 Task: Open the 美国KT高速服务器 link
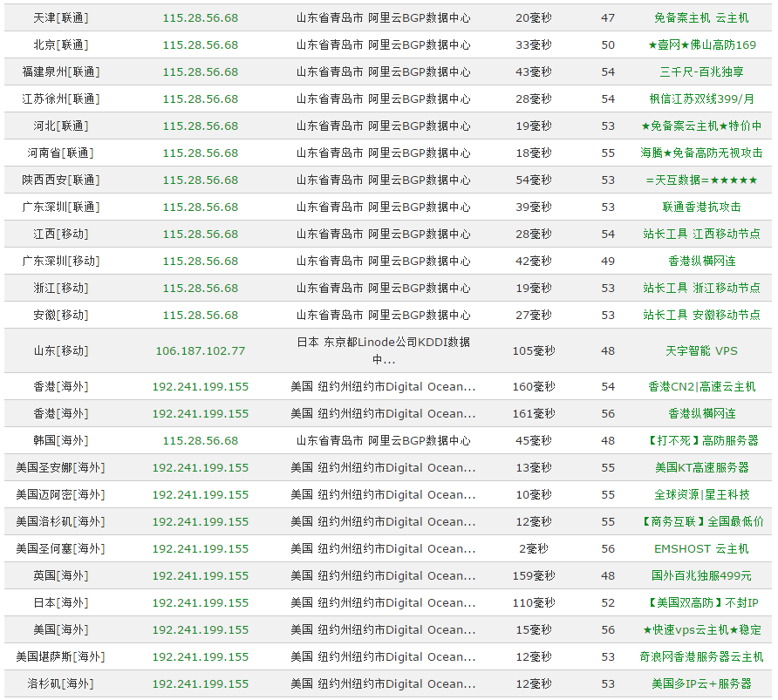click(700, 467)
